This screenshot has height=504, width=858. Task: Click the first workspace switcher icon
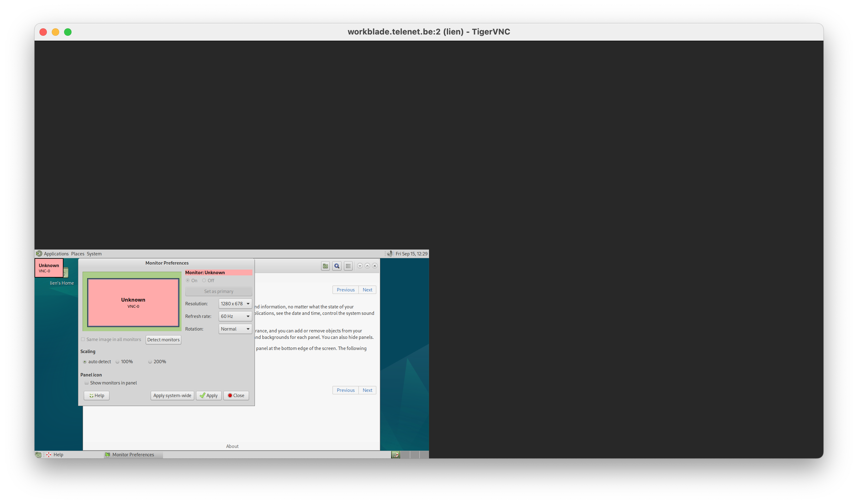[395, 455]
